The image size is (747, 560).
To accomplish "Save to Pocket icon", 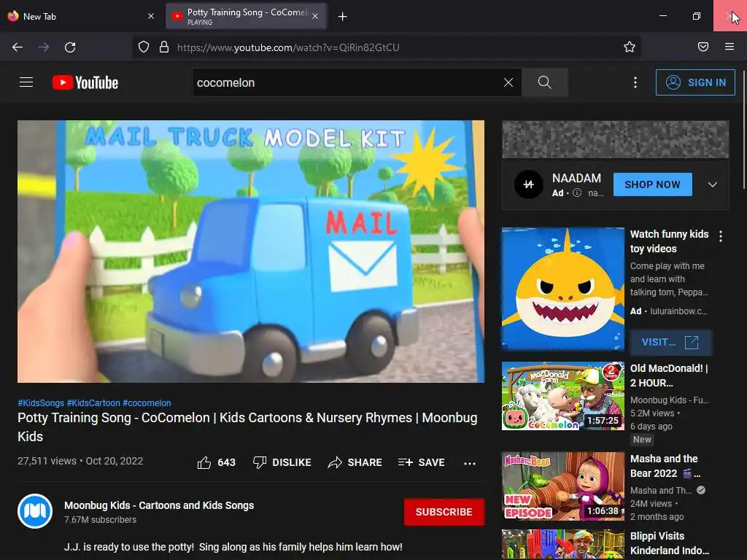I will pos(703,47).
